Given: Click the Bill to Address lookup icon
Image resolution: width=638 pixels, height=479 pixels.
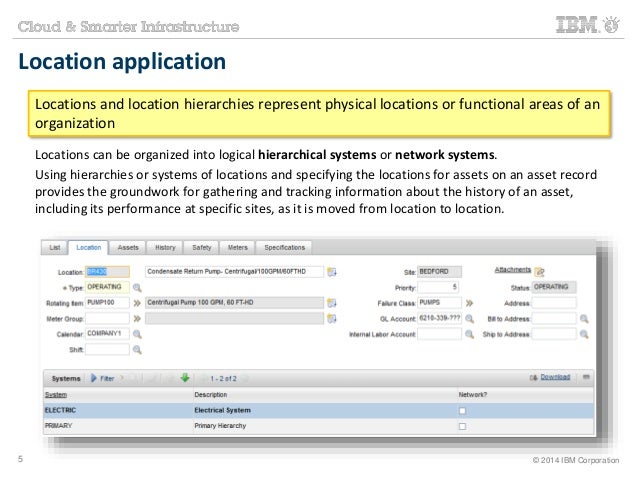Looking at the screenshot, I should tap(583, 318).
